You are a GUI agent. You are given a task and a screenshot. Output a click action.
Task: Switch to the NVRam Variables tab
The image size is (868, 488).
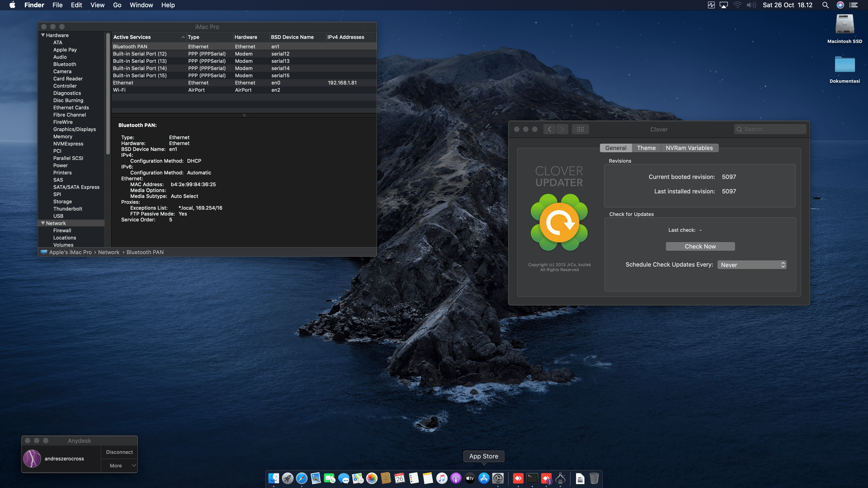(689, 148)
